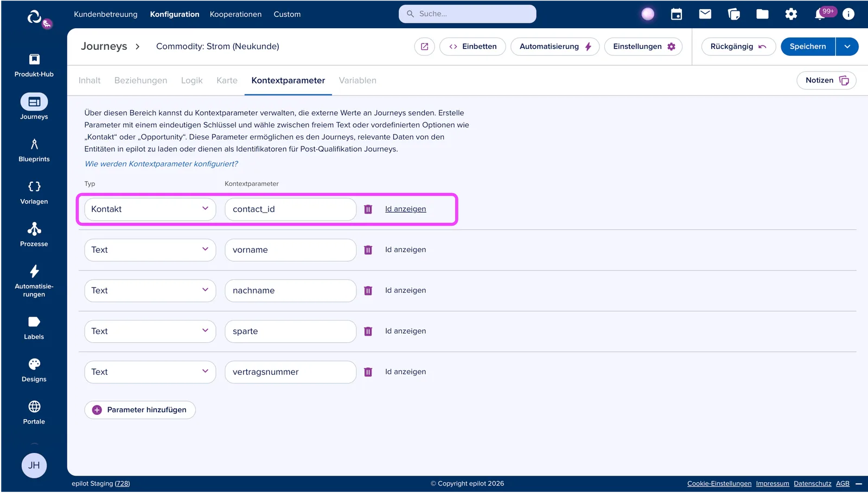This screenshot has height=493, width=868.
Task: Open Vorlagen in the sidebar
Action: click(x=34, y=193)
